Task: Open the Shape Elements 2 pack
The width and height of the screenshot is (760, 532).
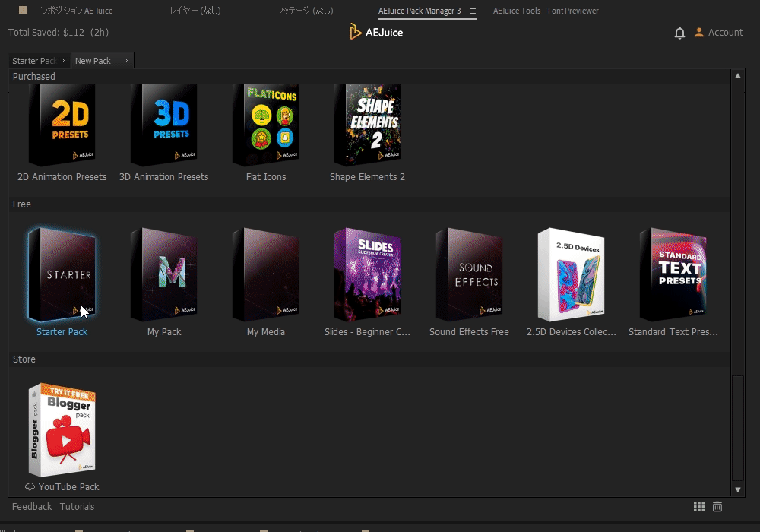Action: coord(367,124)
